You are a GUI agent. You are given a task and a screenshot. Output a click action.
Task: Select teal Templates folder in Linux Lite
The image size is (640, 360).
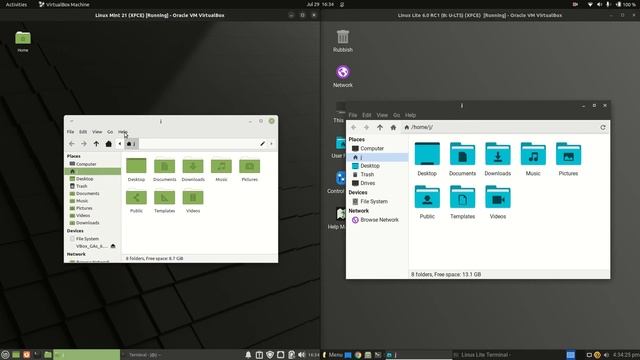pyautogui.click(x=462, y=197)
